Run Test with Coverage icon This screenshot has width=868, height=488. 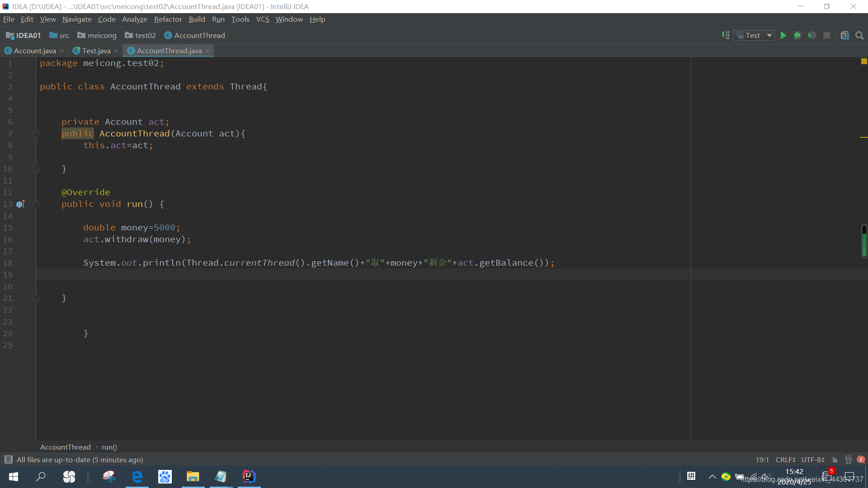coord(812,35)
